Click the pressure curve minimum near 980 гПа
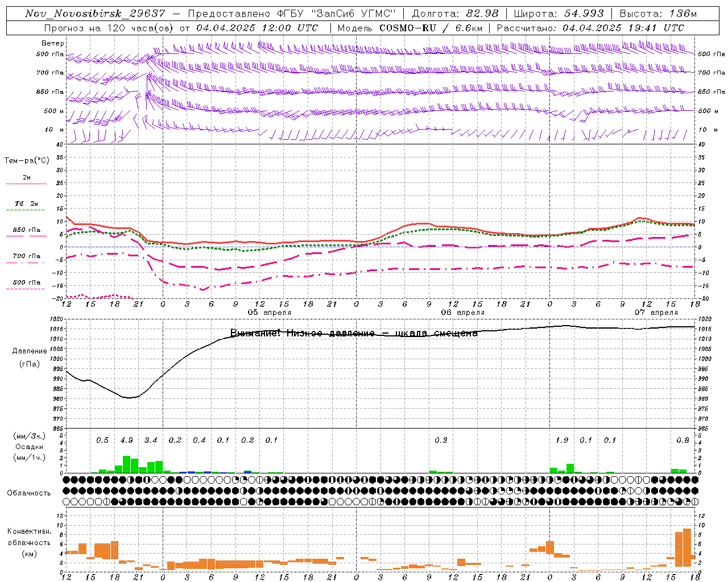The height and width of the screenshot is (582, 728). coord(129,397)
